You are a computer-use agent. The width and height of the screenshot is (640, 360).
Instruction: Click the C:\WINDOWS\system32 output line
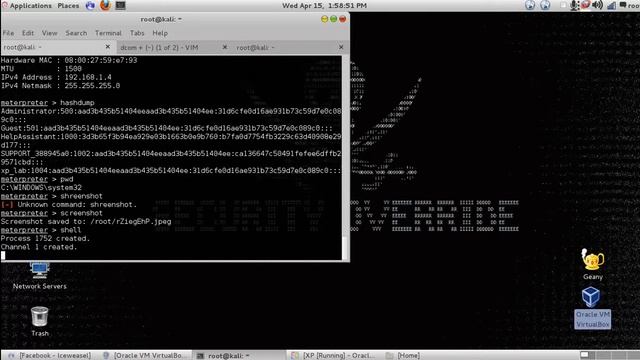tap(41, 188)
